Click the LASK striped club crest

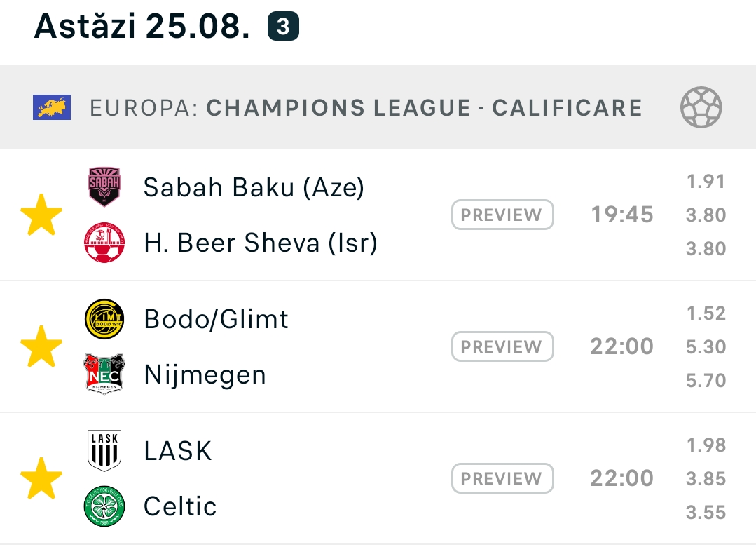[x=104, y=450]
